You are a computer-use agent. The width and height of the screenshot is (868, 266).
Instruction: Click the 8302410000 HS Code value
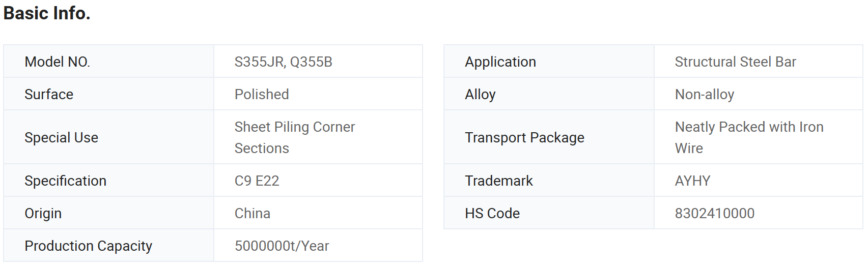click(714, 214)
